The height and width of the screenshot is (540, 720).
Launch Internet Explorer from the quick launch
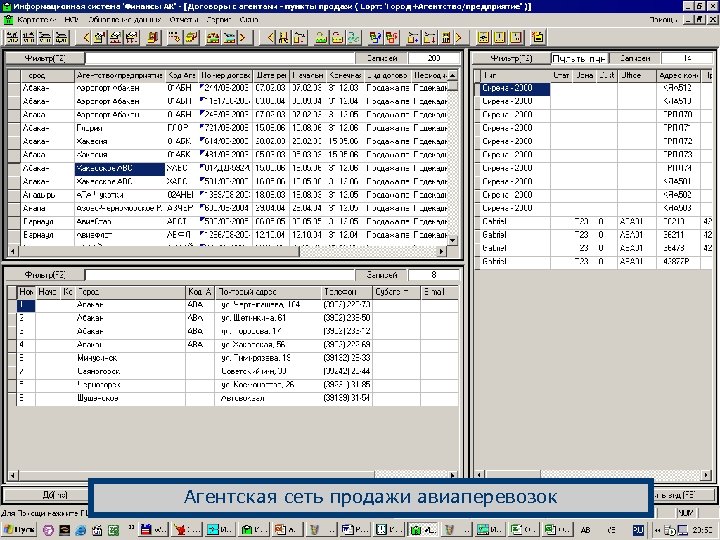(80, 530)
